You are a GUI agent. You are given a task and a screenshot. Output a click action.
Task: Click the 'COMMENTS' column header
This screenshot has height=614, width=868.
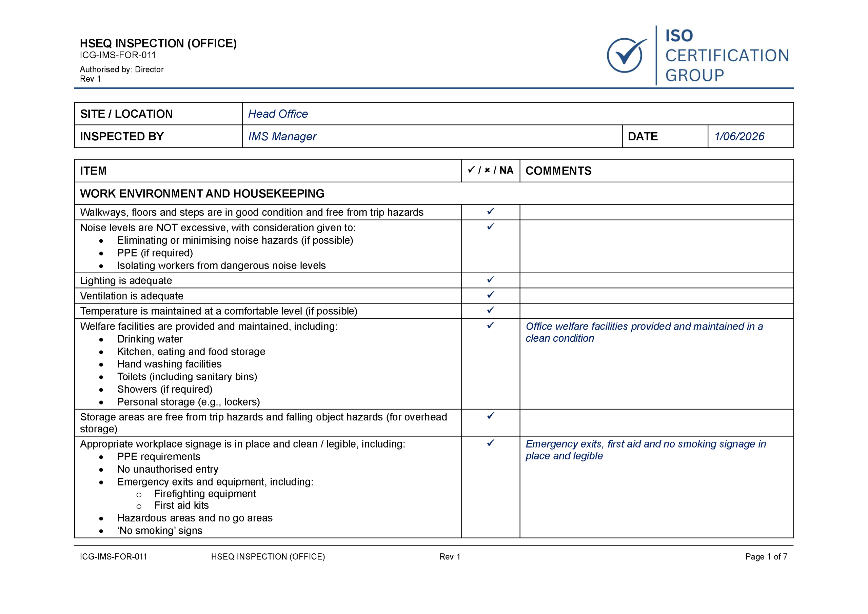pos(558,171)
